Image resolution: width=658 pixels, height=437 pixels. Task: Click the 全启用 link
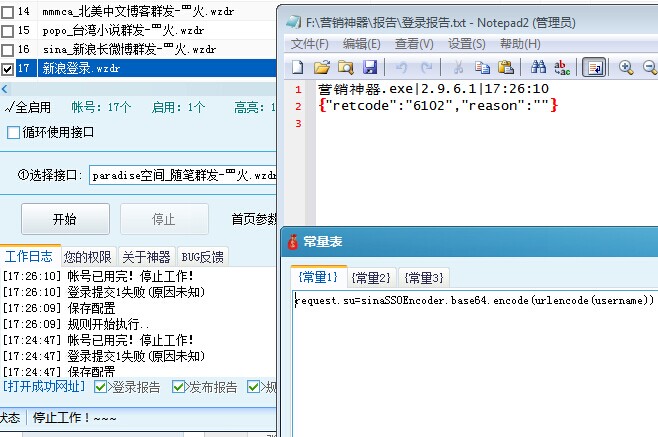click(x=27, y=107)
